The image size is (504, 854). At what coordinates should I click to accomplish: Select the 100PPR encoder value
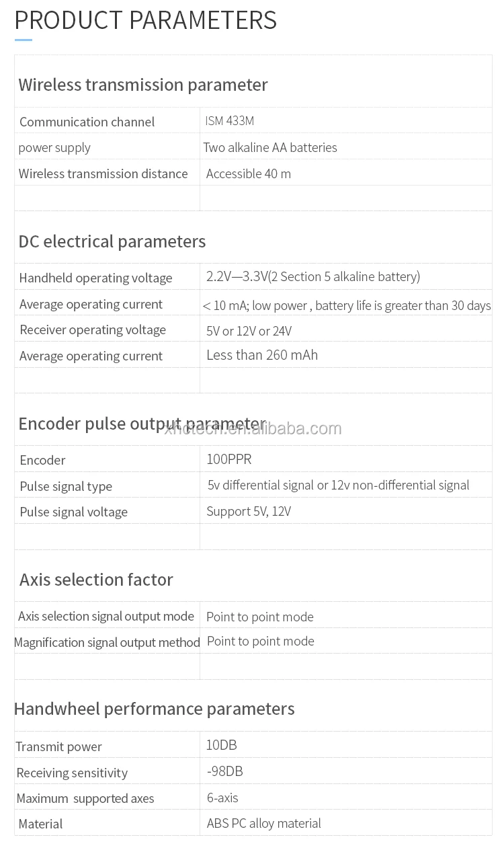pyautogui.click(x=229, y=459)
